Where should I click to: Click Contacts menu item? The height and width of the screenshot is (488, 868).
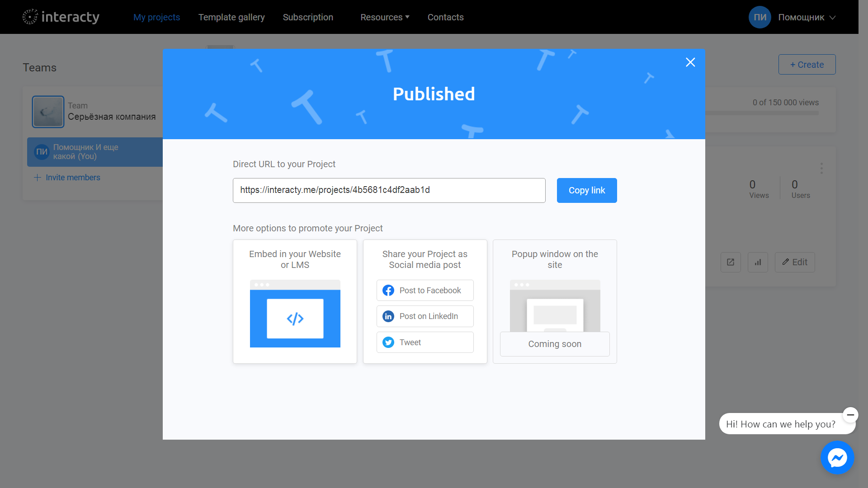click(446, 17)
